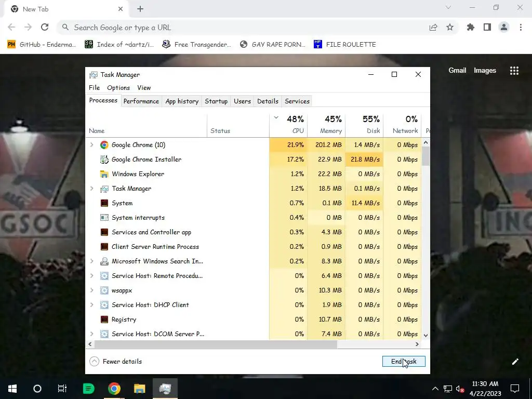The image size is (532, 399).
Task: Click the muted volume tray icon
Action: click(x=460, y=389)
